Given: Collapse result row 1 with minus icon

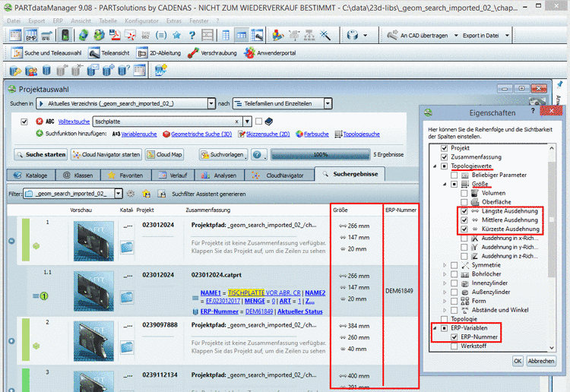Looking at the screenshot, I should tap(11, 241).
